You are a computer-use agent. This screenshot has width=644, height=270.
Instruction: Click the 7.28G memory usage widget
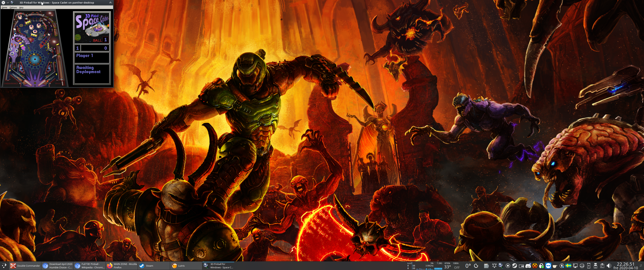(438, 266)
